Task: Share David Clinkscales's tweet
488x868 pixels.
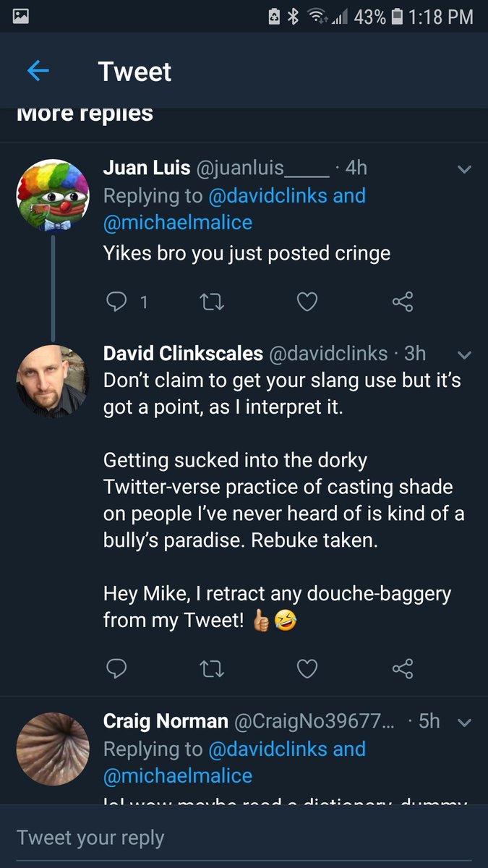Action: pos(403,669)
